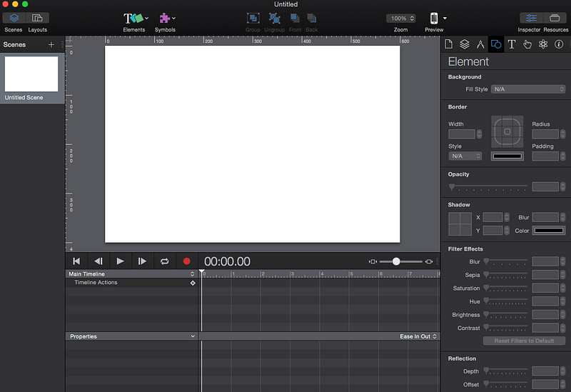The width and height of the screenshot is (571, 392).
Task: Toggle the Resources panel
Action: click(555, 18)
